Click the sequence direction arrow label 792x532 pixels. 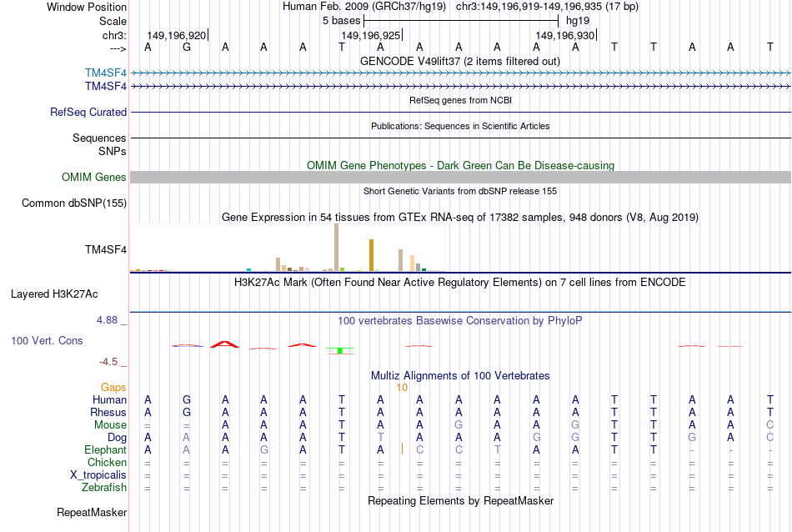(118, 48)
